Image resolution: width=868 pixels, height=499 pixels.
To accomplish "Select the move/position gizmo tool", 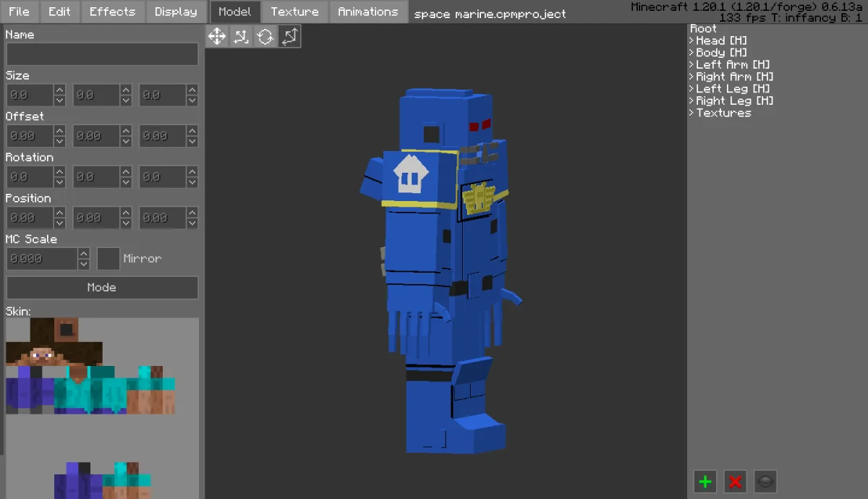I will (217, 36).
